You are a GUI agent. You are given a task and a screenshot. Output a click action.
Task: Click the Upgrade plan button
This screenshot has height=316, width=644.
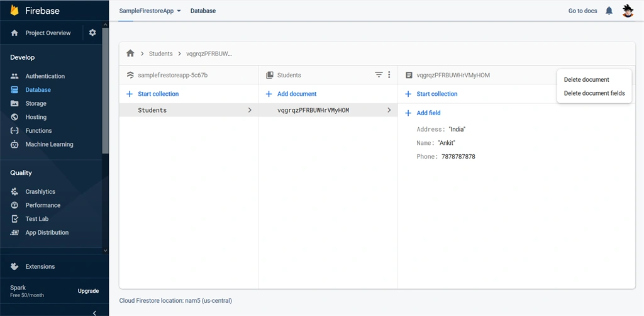(x=88, y=291)
